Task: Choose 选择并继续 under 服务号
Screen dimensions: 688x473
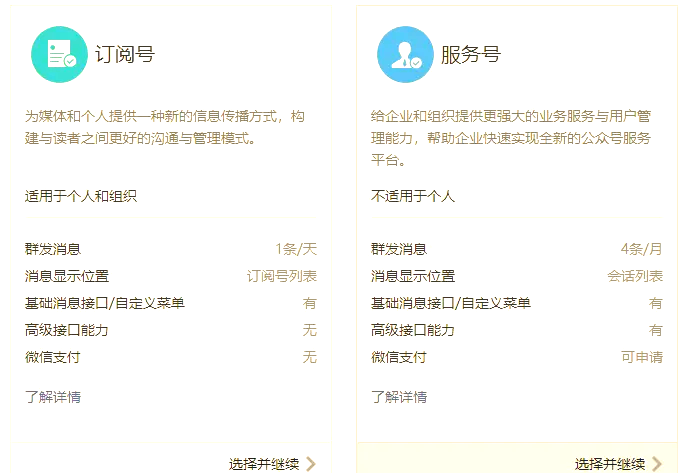Action: pos(610,464)
